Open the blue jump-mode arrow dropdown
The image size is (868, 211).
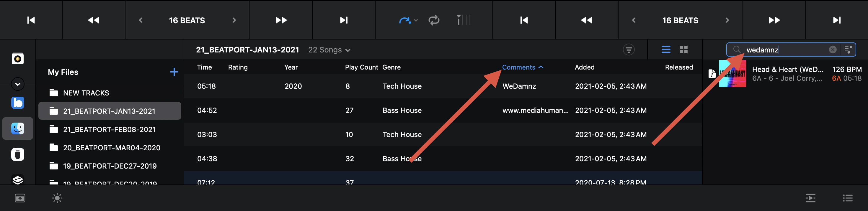pos(408,20)
